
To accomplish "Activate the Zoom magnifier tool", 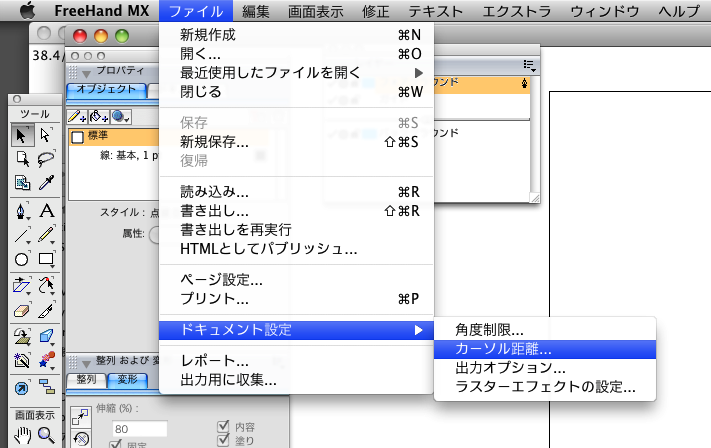I will [x=45, y=435].
